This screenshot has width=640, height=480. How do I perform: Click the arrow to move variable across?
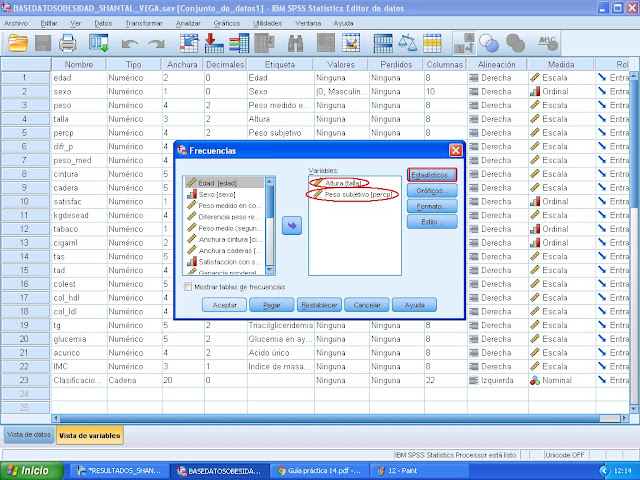pos(292,225)
